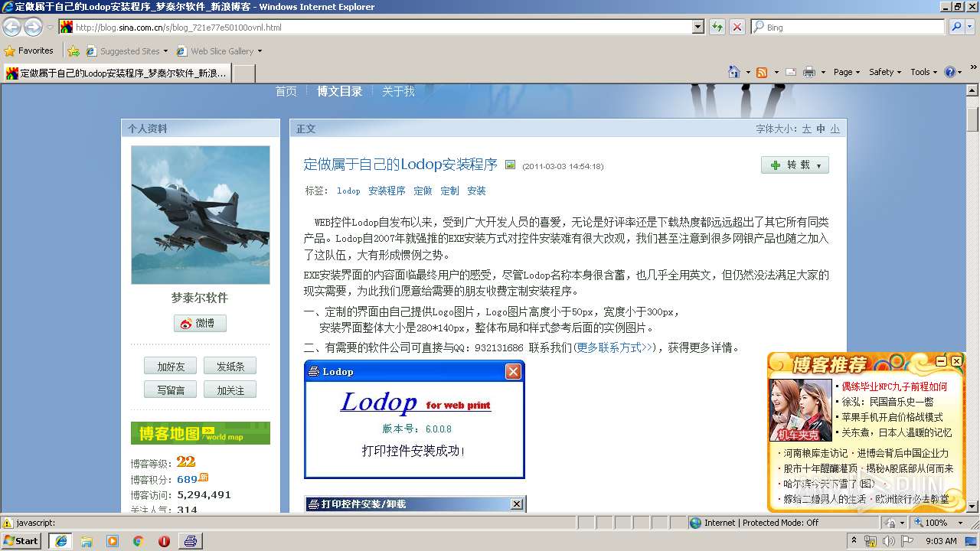Minimize the 博客推荐 popup panel
Viewport: 980px width, 551px height.
(942, 360)
